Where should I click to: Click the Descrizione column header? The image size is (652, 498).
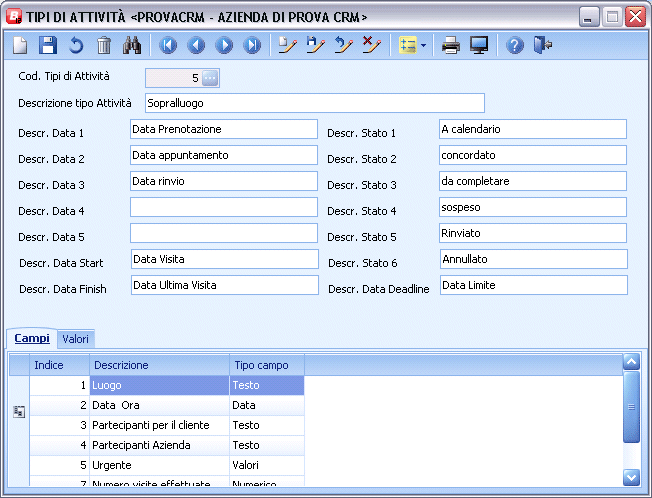(159, 365)
